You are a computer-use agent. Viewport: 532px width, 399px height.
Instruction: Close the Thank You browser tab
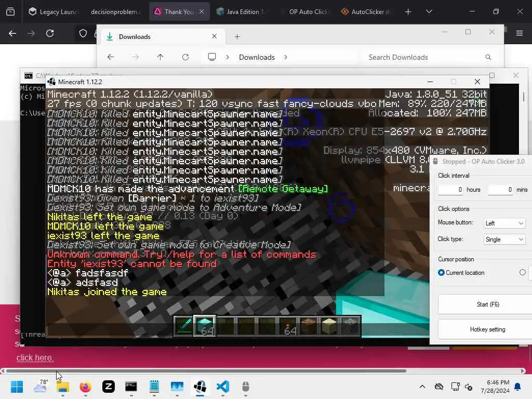(202, 11)
